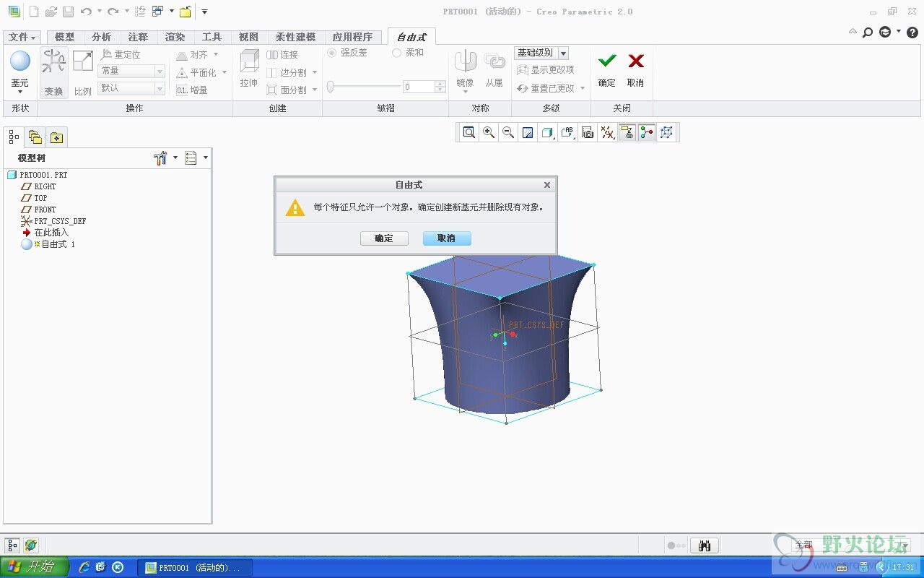Image resolution: width=924 pixels, height=578 pixels.
Task: Click the Help question mark icon
Action: coord(912,33)
